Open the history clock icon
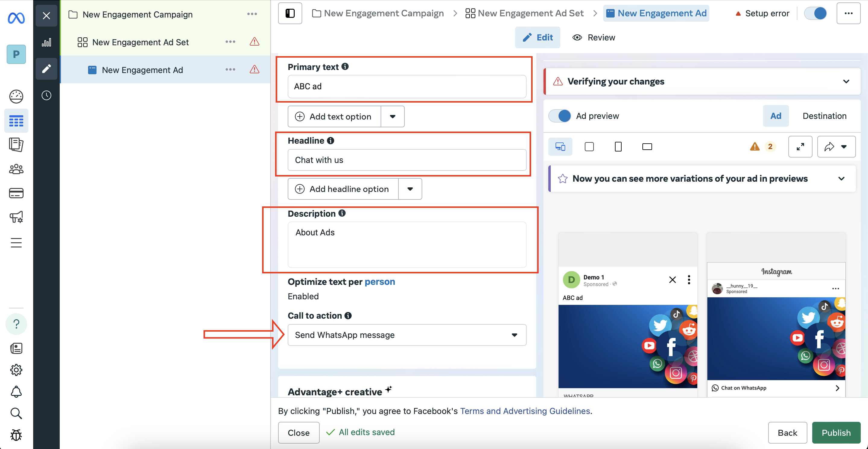This screenshot has width=868, height=449. pos(46,95)
